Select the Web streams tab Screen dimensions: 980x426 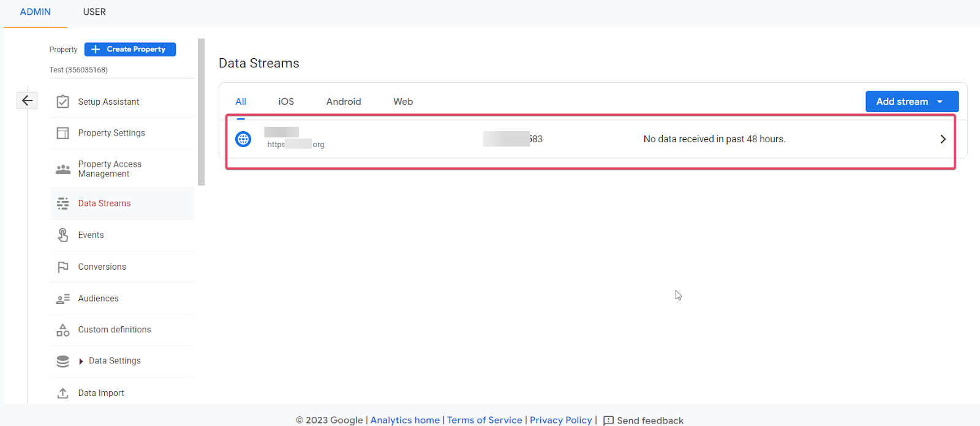click(x=403, y=102)
